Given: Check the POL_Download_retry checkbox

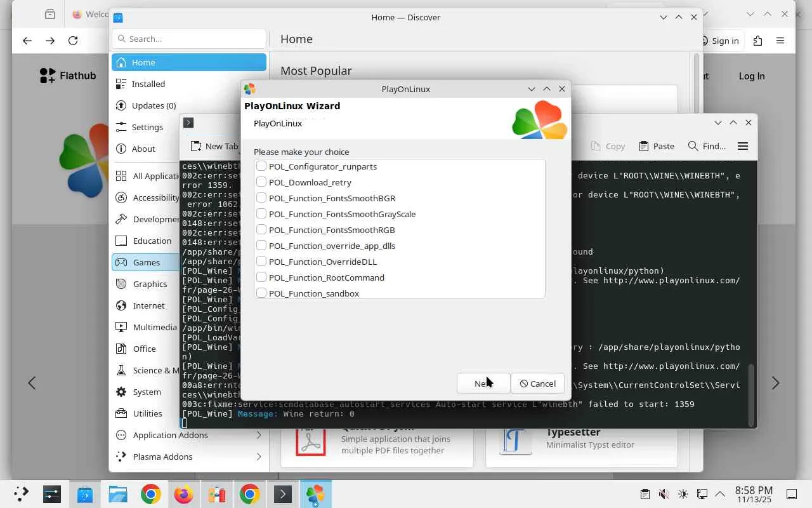Looking at the screenshot, I should [261, 182].
